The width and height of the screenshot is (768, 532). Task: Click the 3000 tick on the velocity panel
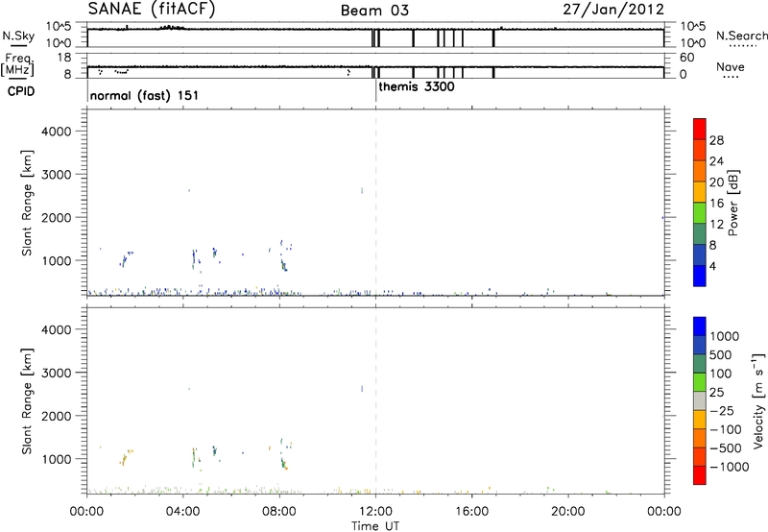pos(57,373)
